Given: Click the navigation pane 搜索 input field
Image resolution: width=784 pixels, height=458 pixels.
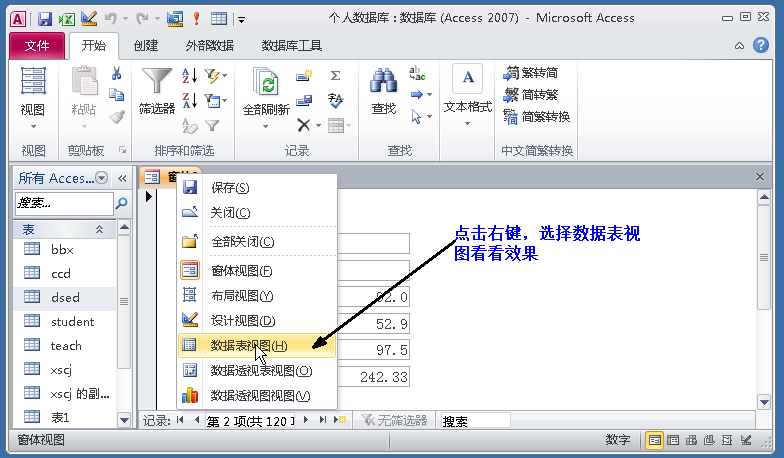Looking at the screenshot, I should pos(64,203).
